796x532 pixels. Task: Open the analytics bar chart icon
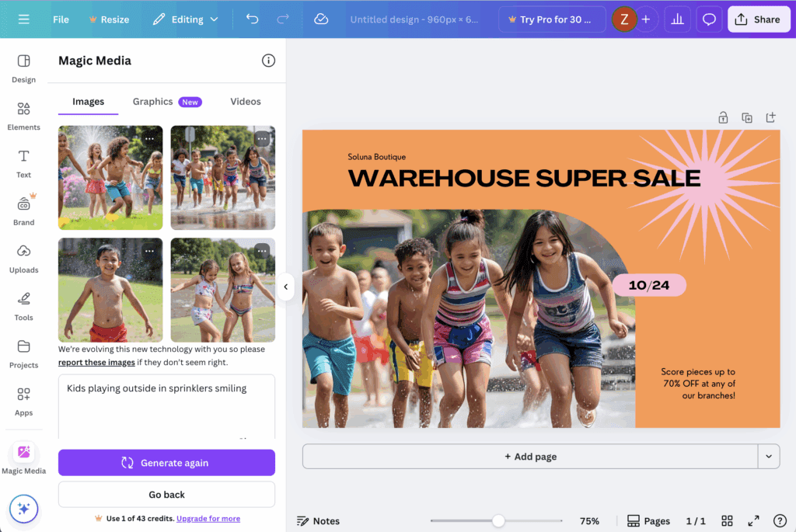coord(677,19)
